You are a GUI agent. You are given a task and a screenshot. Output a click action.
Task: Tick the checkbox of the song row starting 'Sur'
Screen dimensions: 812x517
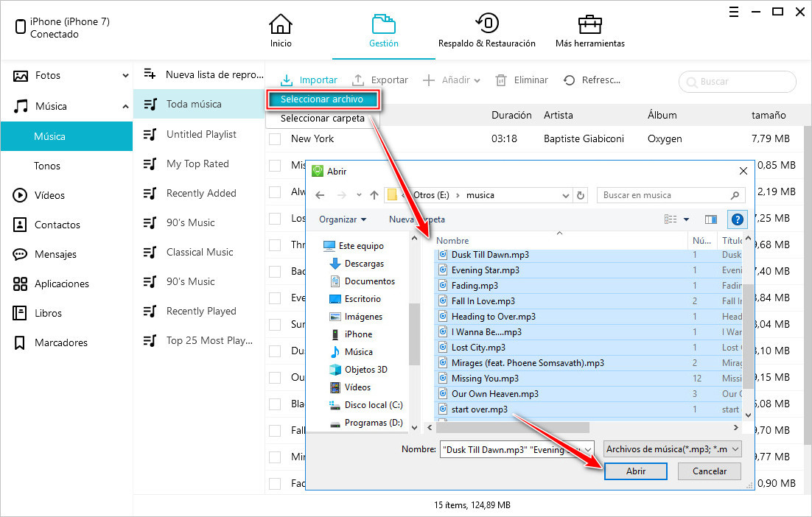coord(275,325)
